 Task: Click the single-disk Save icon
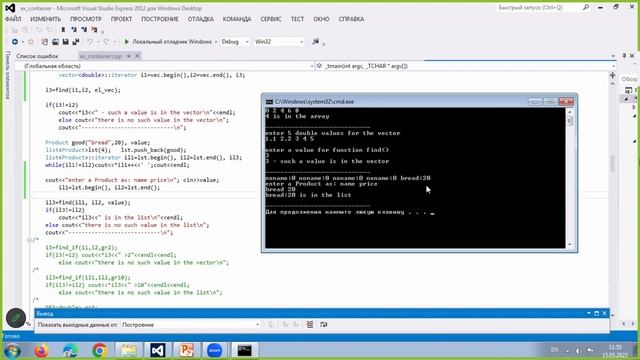tap(65, 42)
